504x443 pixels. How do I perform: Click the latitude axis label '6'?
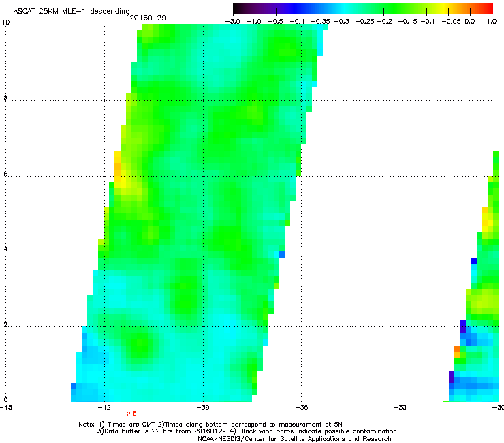pyautogui.click(x=5, y=174)
